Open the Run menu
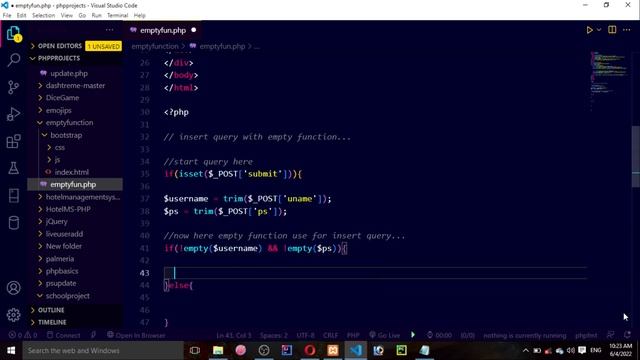Image resolution: width=640 pixels, height=360 pixels. click(x=96, y=15)
